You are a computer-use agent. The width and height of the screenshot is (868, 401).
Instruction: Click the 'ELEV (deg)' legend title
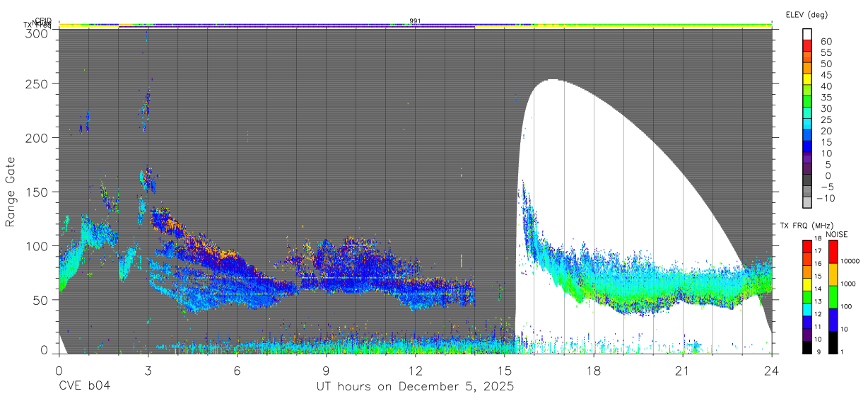click(x=807, y=15)
